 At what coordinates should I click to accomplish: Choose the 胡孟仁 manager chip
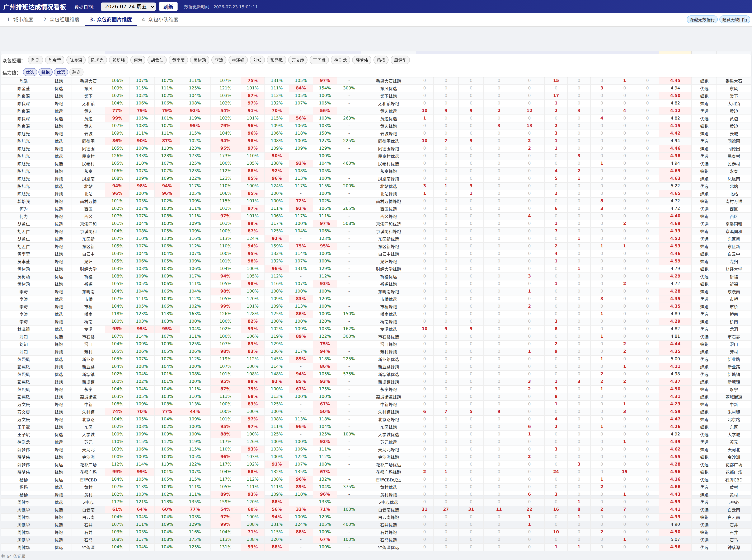point(157,60)
